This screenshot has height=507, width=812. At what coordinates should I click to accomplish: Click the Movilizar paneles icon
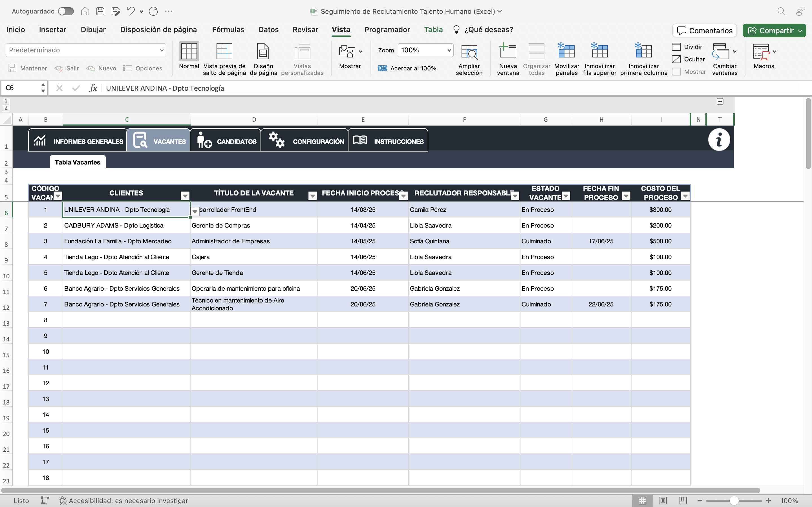[x=566, y=52]
